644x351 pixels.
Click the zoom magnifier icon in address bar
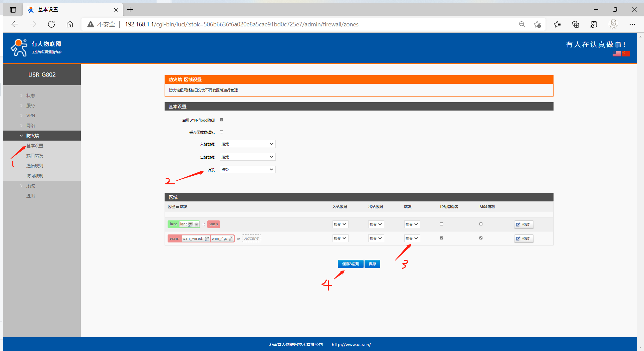[x=522, y=24]
